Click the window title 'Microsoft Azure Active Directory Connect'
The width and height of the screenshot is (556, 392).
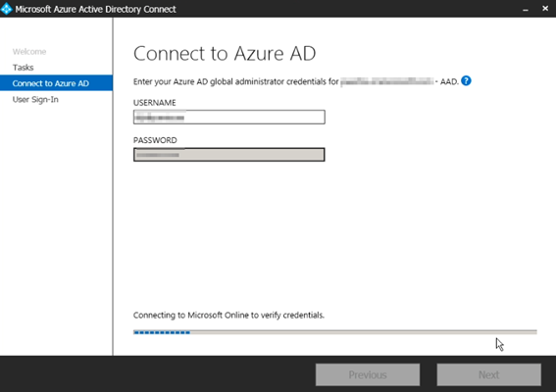(95, 9)
